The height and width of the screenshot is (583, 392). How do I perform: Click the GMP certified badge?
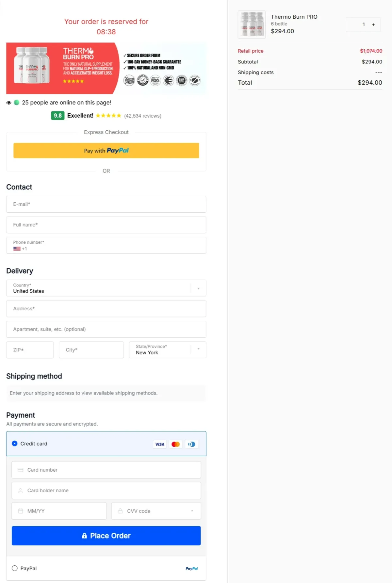(181, 80)
